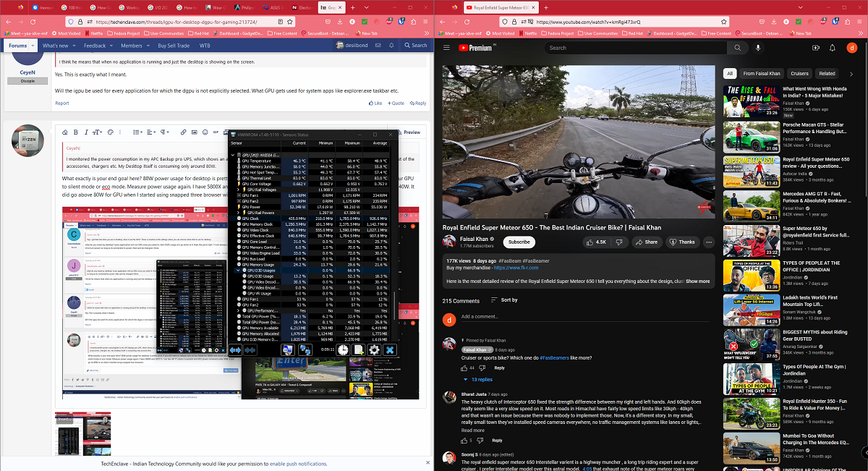Select the Related filter chip
Screen dimensions: 868x471
pos(827,73)
